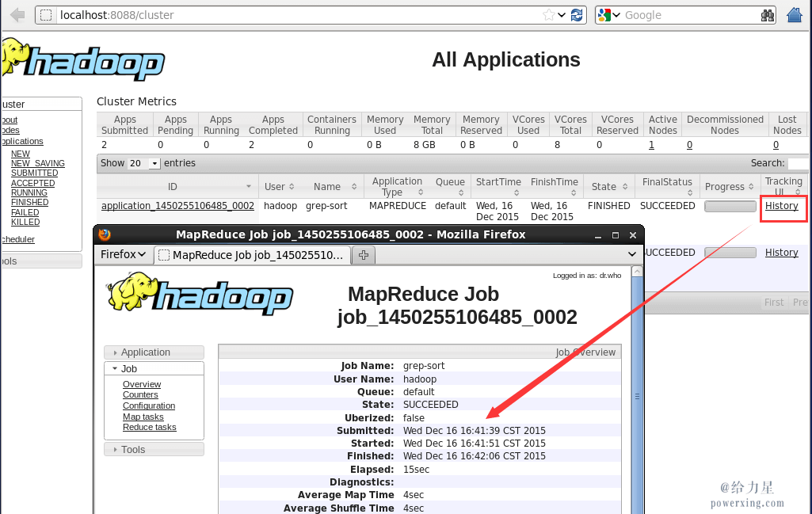Viewport: 812px width, 514px height.
Task: Open the list all tabs dropdown arrow
Action: tap(632, 254)
